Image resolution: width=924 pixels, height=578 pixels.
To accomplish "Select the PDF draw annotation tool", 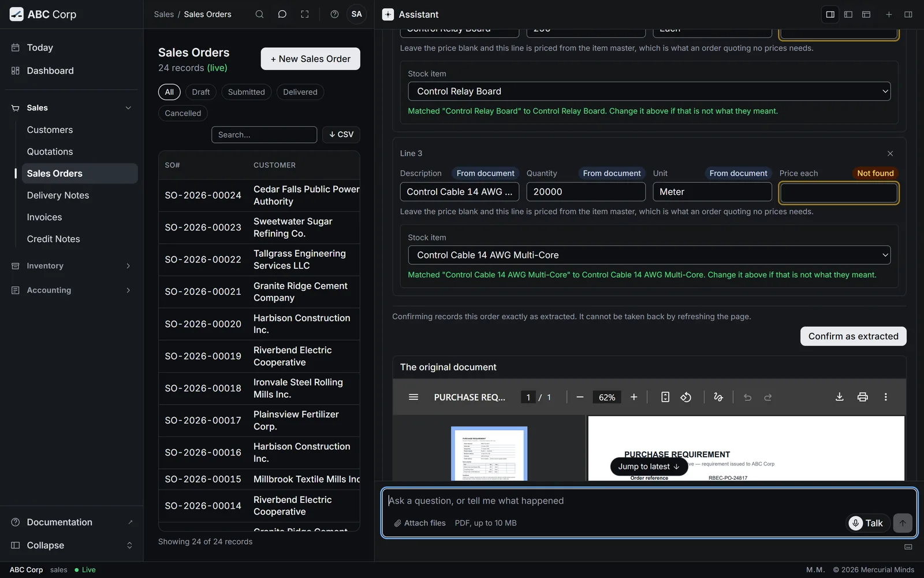I will [718, 397].
